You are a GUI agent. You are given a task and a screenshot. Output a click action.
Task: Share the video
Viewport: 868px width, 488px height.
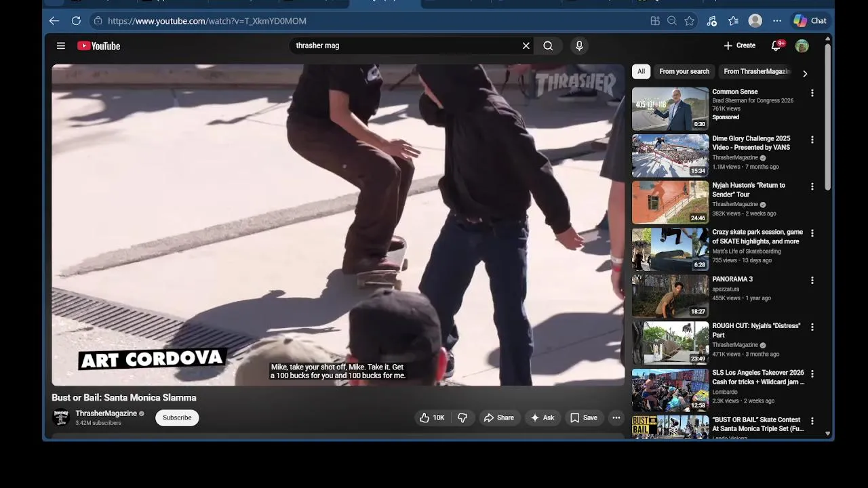coord(498,418)
